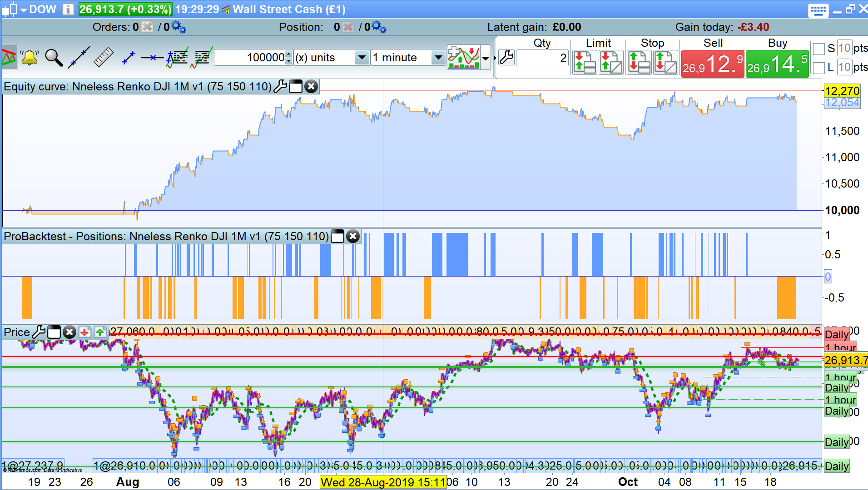Click the Equity curve panel title

138,86
